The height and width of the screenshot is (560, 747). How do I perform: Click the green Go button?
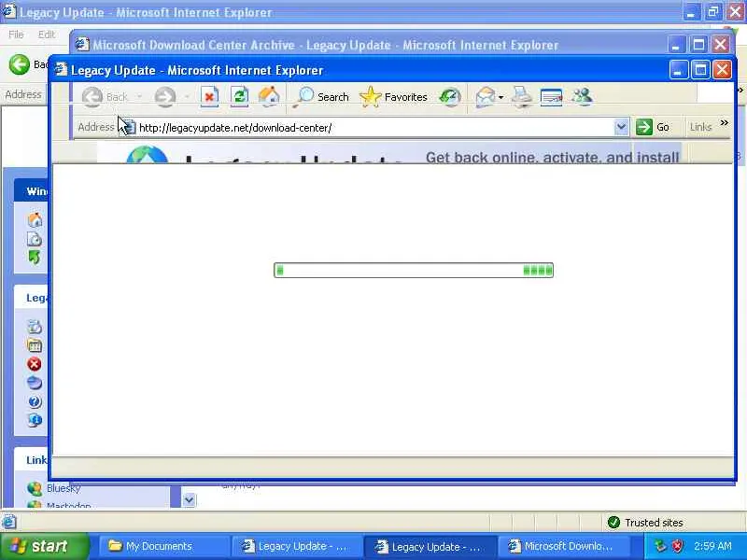click(x=653, y=127)
